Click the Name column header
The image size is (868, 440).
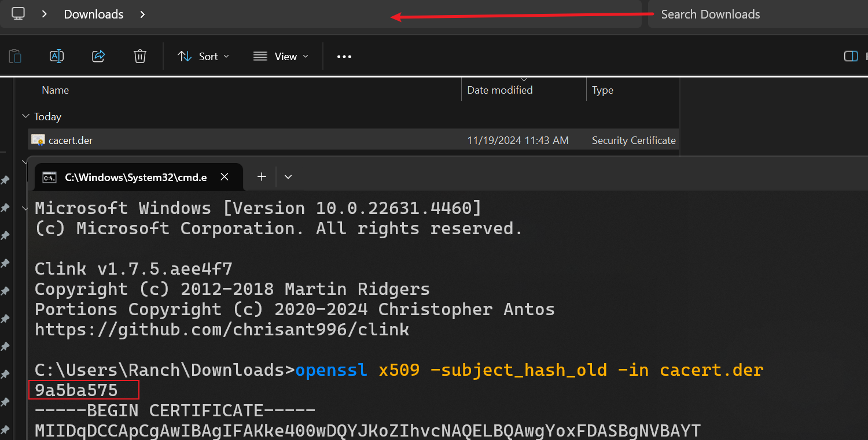pos(56,90)
